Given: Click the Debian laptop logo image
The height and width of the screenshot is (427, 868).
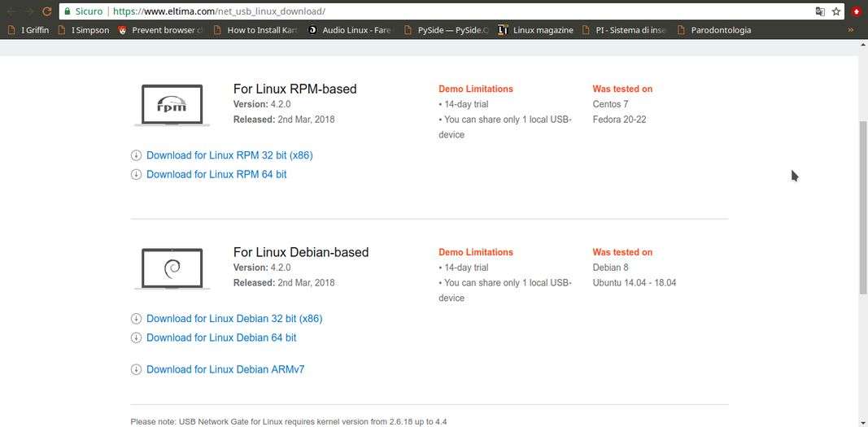Looking at the screenshot, I should coord(172,268).
